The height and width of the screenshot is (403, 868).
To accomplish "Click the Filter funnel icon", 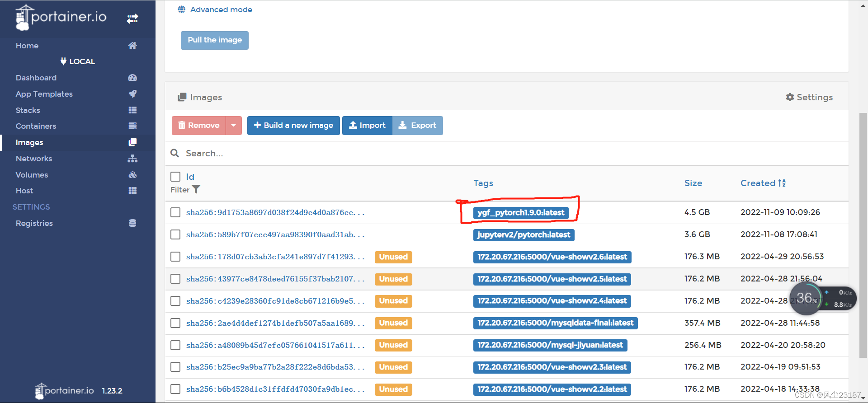I will [196, 190].
